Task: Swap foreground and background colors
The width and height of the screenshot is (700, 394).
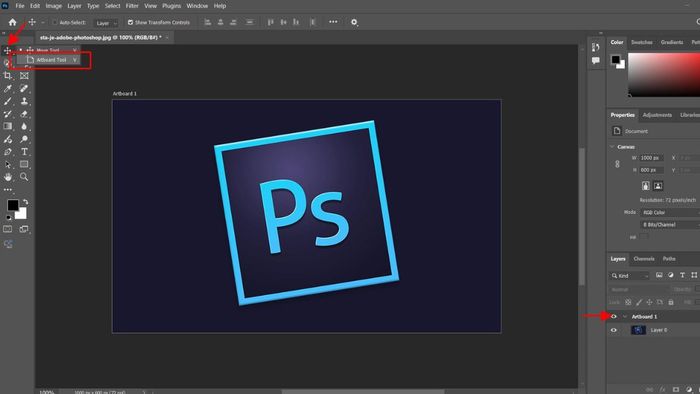Action: coord(25,202)
